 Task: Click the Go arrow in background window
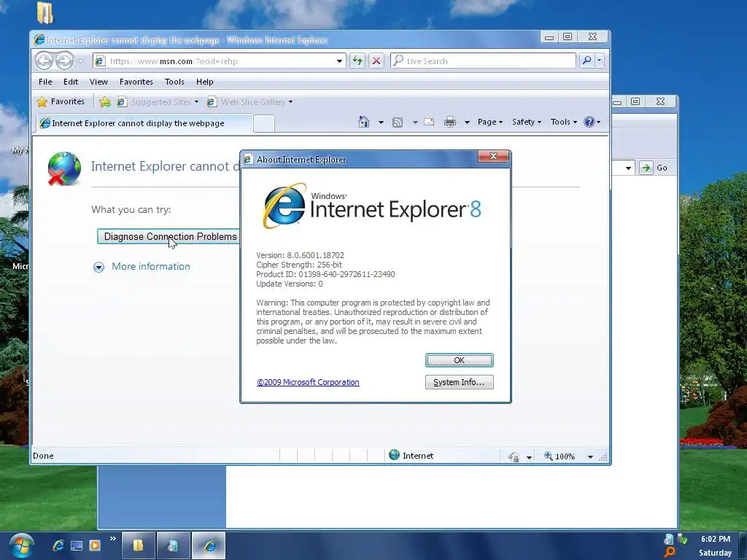pyautogui.click(x=646, y=168)
